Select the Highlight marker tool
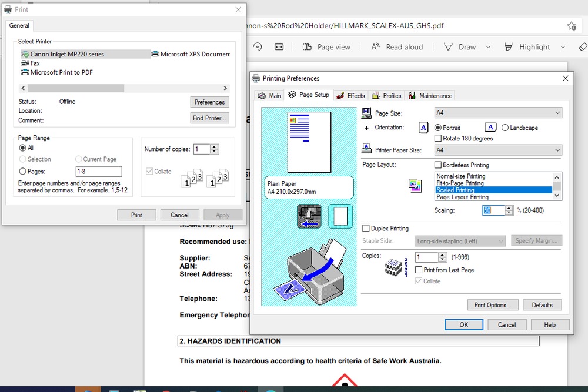 click(x=509, y=47)
